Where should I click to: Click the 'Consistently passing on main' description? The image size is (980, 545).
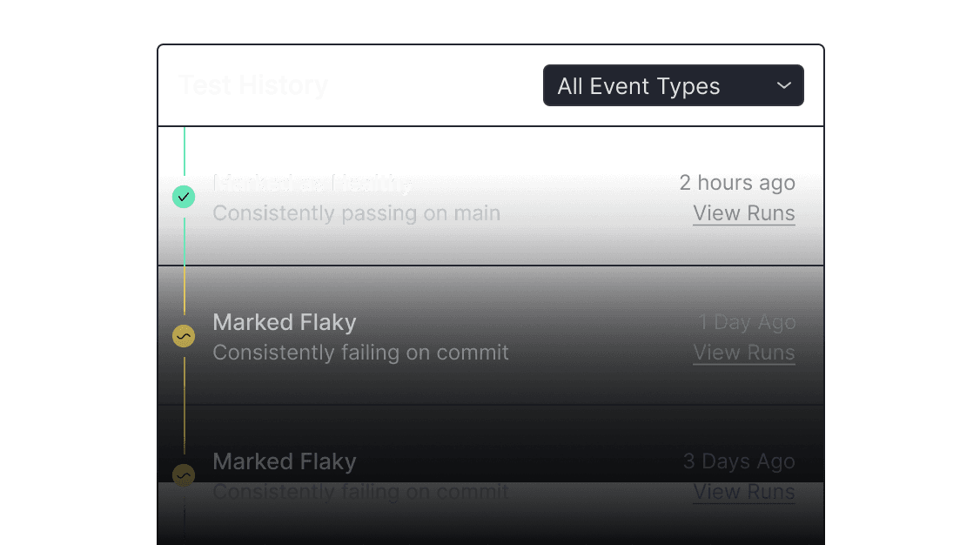pos(356,214)
